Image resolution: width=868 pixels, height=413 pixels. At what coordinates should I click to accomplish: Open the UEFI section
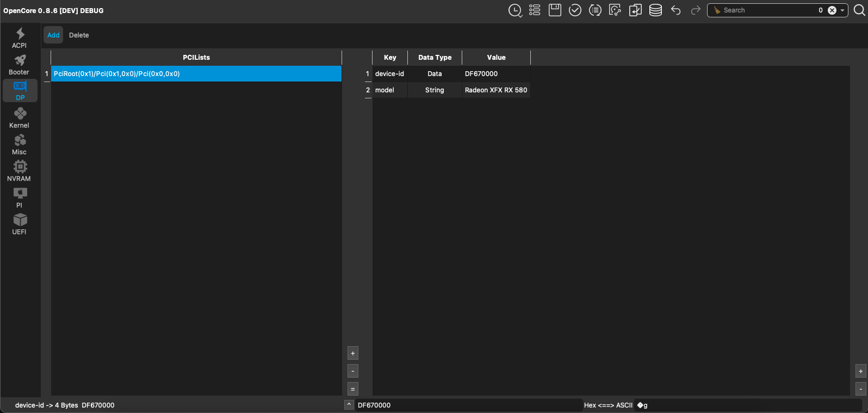coord(20,224)
